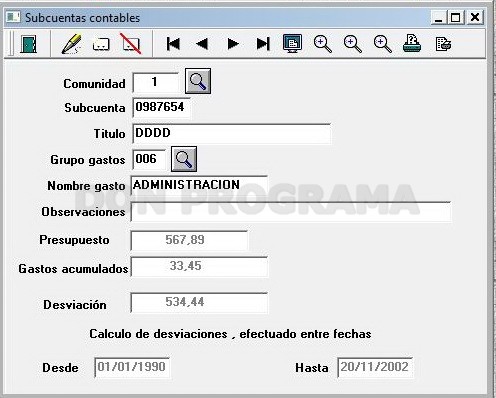This screenshot has height=398, width=496.
Task: Click the new blank record icon
Action: coord(101,44)
